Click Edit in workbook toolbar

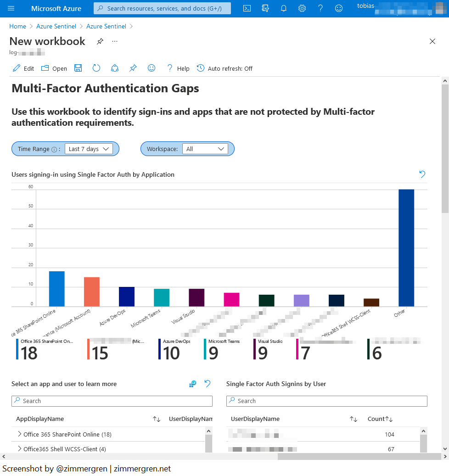tap(23, 68)
